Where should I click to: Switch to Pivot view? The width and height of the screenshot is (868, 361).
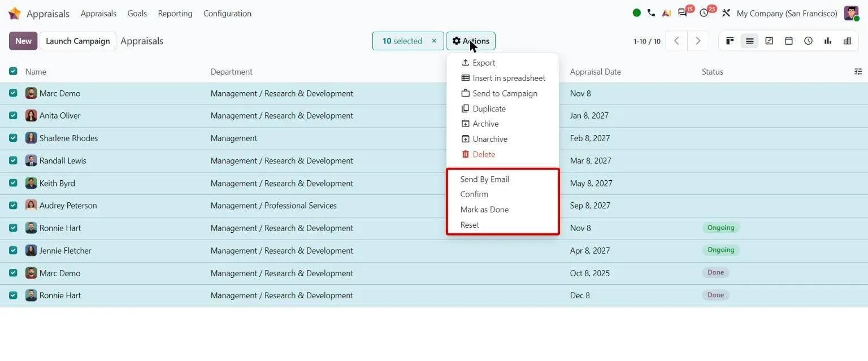coord(847,41)
